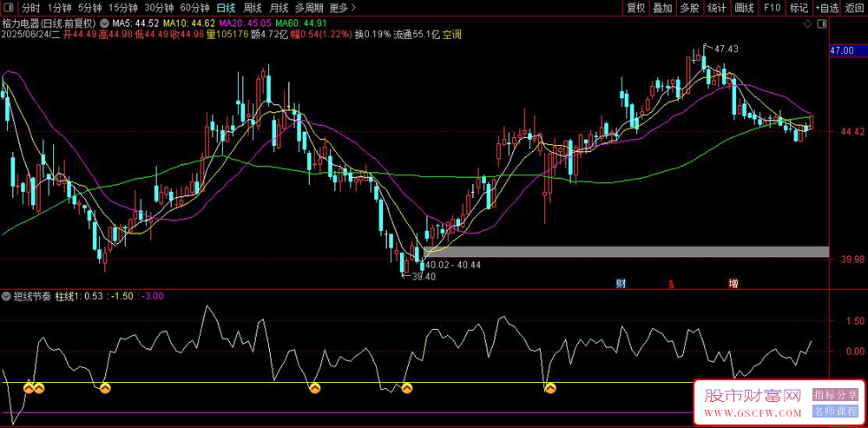868x428 pixels.
Task: Click the red S event marker
Action: click(x=672, y=285)
